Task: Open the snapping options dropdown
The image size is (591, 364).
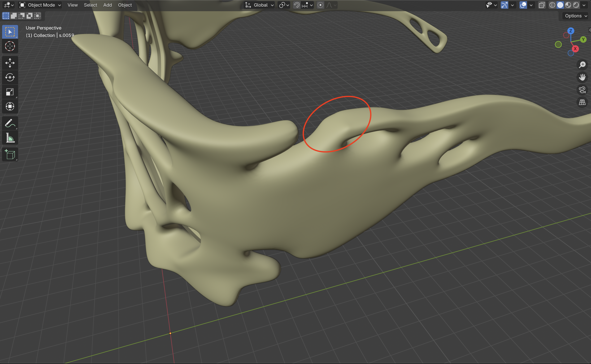Action: [x=307, y=5]
